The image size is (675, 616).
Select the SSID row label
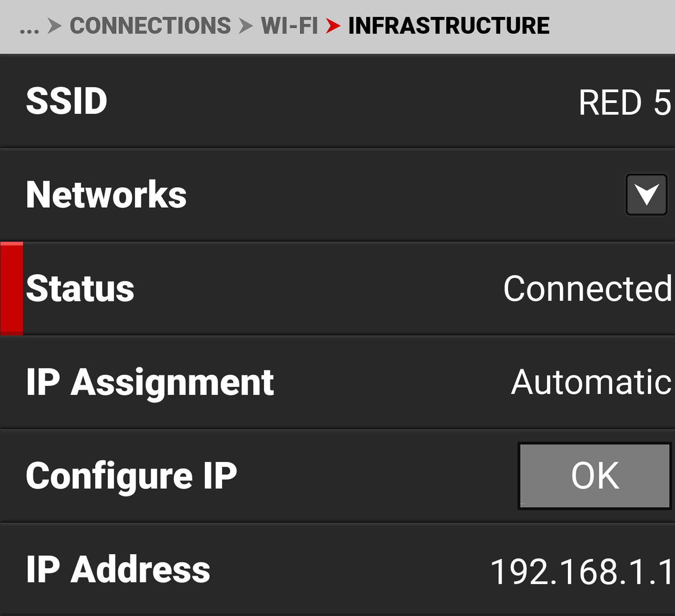67,101
